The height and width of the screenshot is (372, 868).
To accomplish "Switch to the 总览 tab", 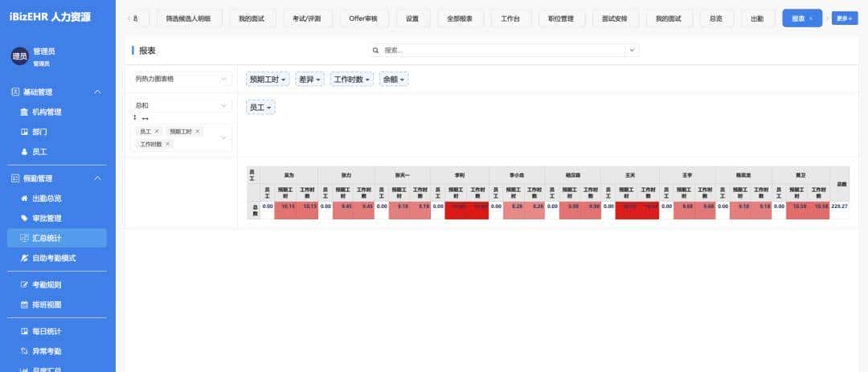I will click(x=716, y=18).
